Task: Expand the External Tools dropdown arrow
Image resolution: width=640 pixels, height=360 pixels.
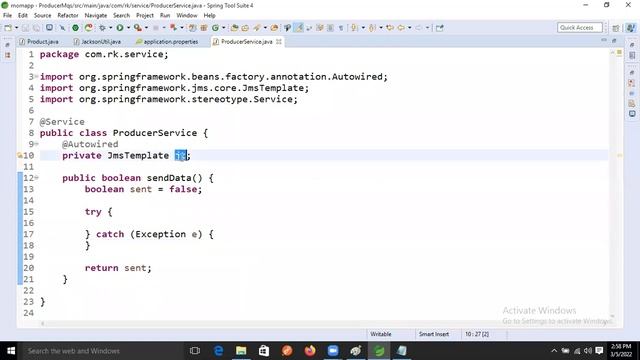Action: [146, 28]
